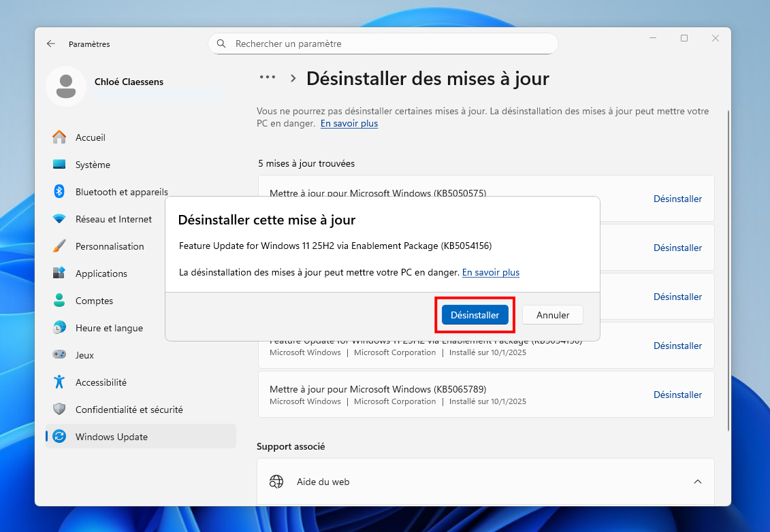Click the Accessibilité figure icon
This screenshot has width=770, height=532.
click(x=60, y=382)
